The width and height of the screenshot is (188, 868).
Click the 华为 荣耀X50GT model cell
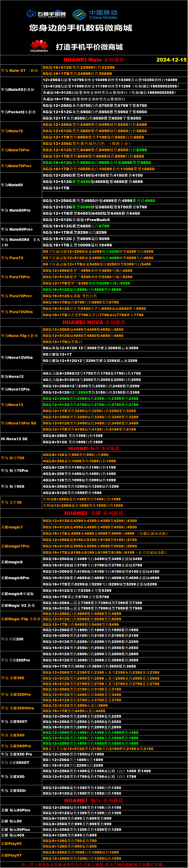click(x=21, y=763)
